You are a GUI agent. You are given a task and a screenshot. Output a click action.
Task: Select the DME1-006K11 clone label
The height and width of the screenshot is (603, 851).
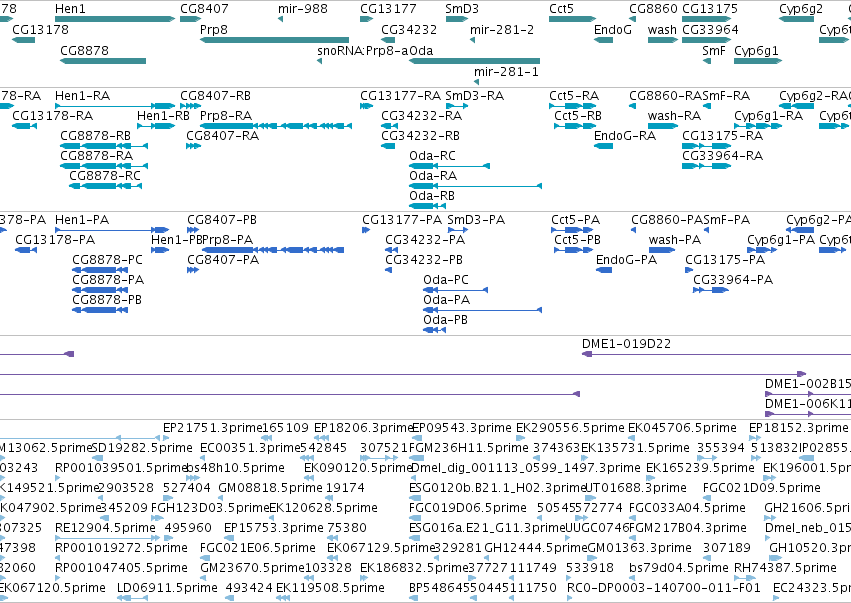tap(808, 404)
